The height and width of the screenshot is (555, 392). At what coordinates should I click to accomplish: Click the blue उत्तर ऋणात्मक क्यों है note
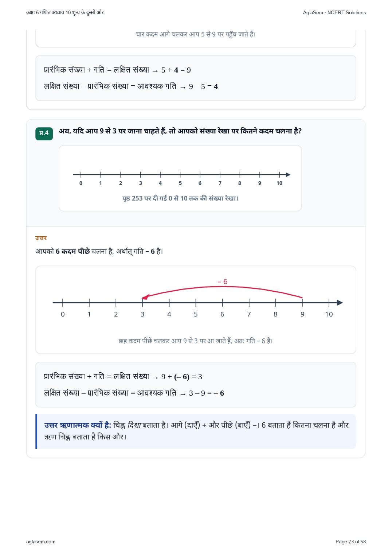(196, 431)
